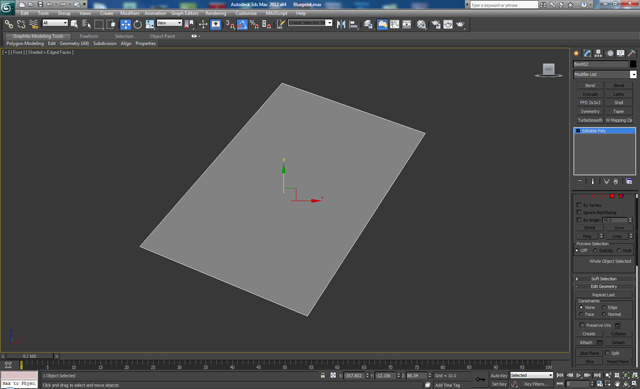Toggle Window/Crossing selection mode

tap(111, 24)
